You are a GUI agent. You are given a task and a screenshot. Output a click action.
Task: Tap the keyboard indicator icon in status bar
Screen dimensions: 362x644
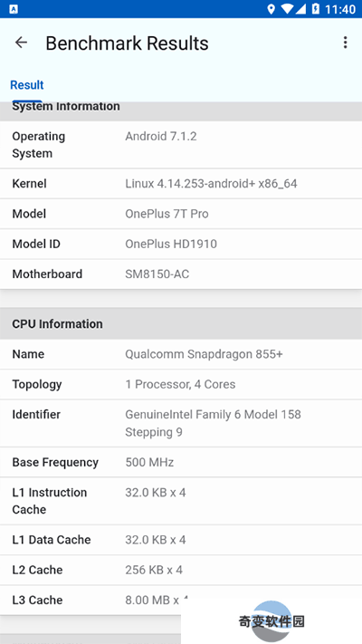14,9
